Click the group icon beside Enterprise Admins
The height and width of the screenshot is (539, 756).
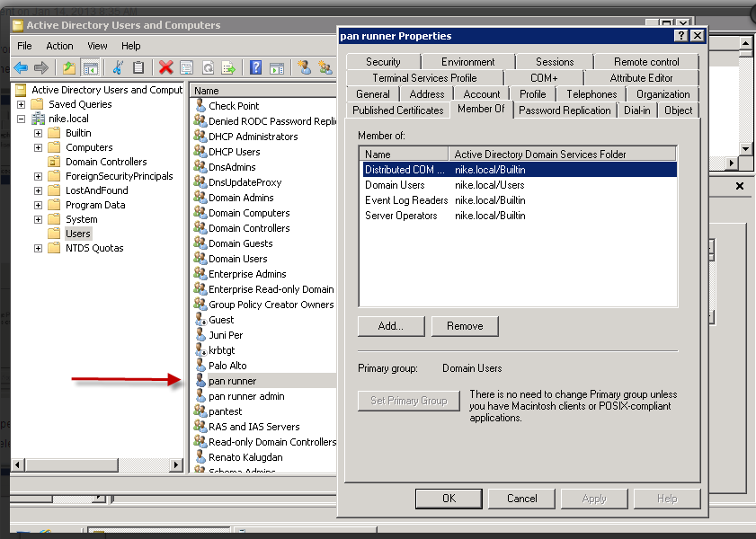pos(200,274)
